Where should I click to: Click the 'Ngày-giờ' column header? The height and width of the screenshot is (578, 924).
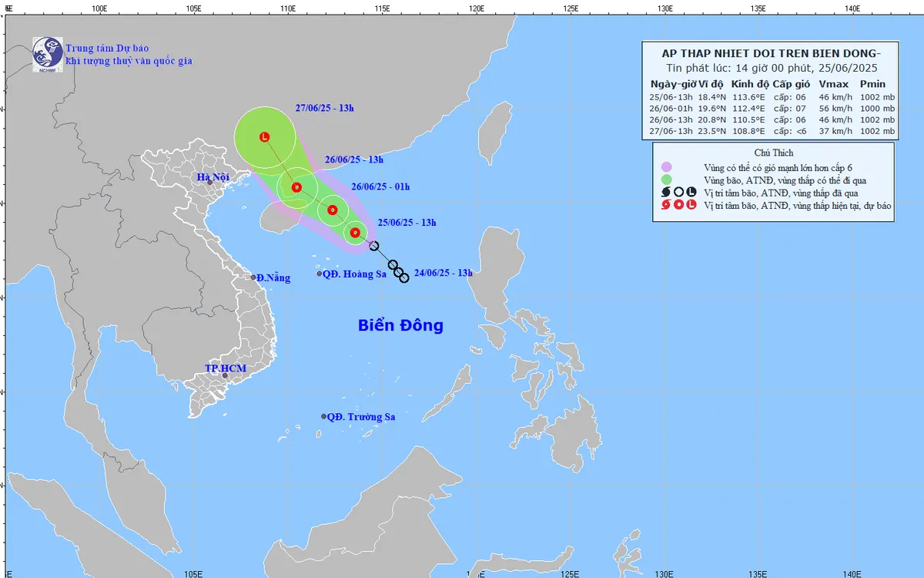(x=672, y=84)
